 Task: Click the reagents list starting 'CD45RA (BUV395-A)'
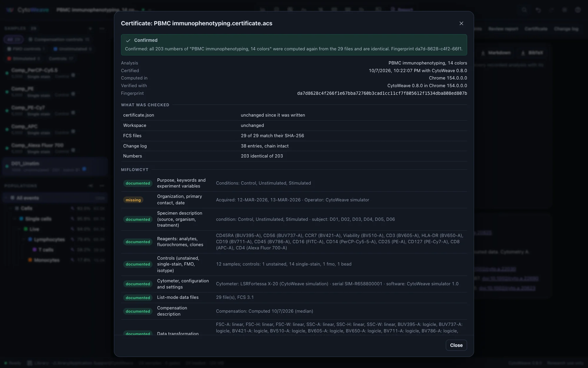[340, 242]
